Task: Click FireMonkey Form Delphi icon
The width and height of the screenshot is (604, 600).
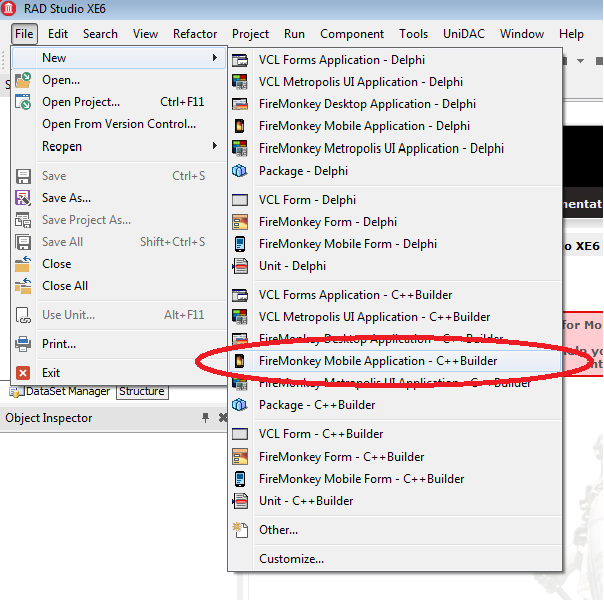Action: pyautogui.click(x=240, y=222)
